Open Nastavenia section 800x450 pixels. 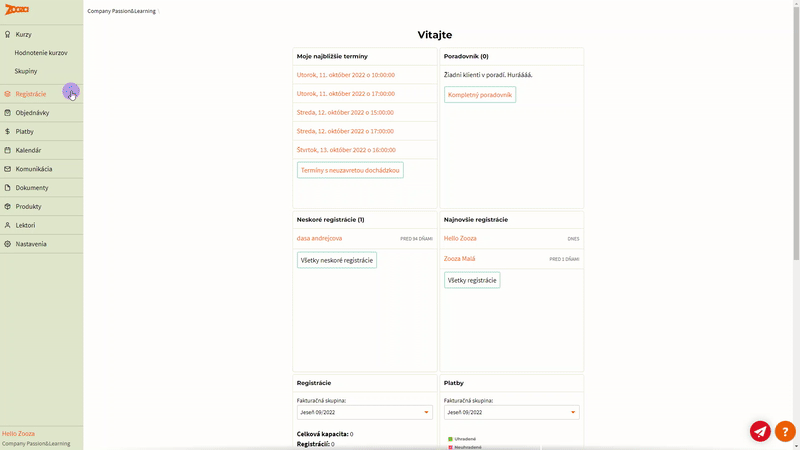coord(31,244)
